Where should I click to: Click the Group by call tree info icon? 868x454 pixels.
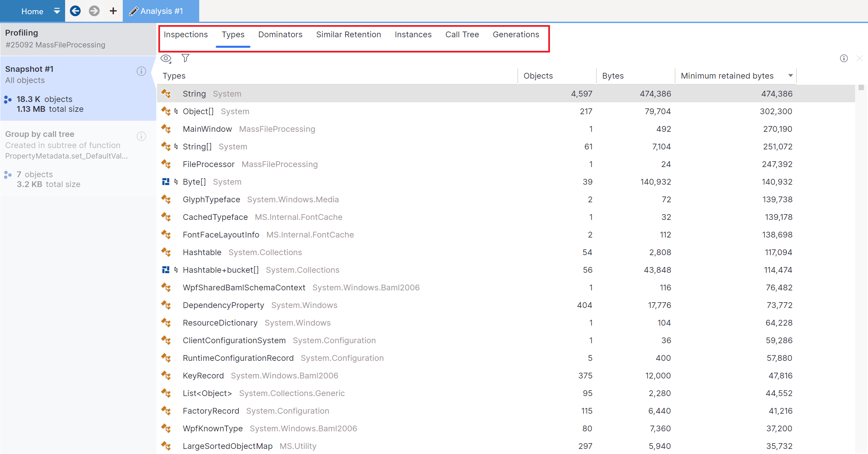141,136
